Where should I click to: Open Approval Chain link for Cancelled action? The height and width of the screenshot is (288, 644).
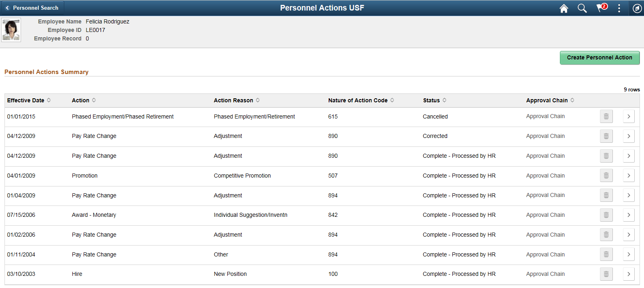click(545, 116)
